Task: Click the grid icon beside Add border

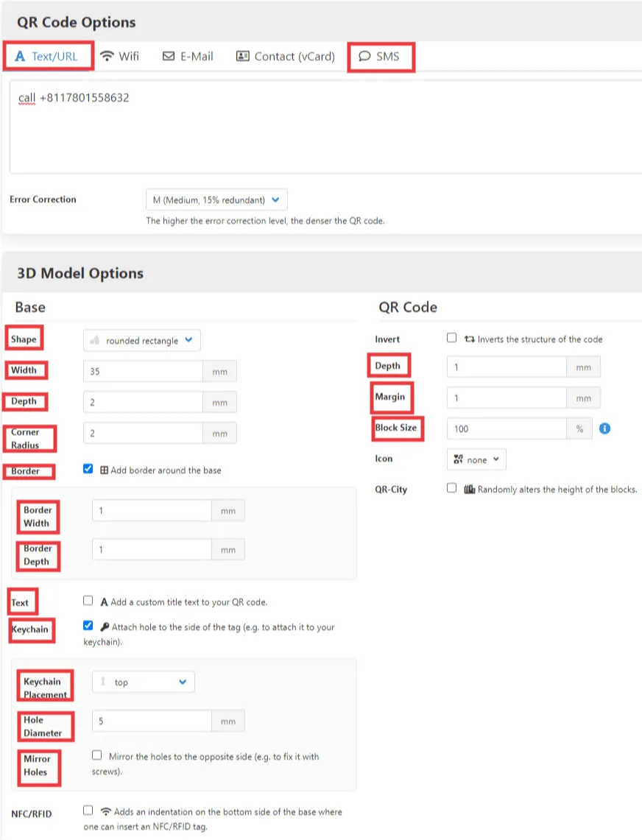Action: point(106,470)
